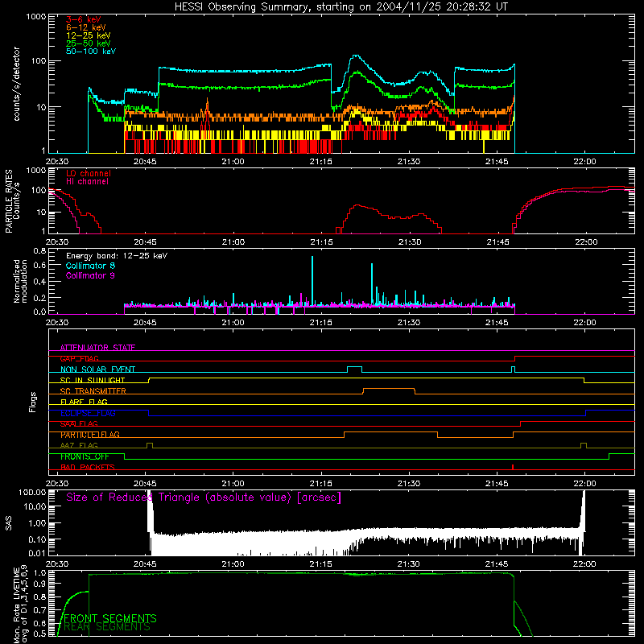Image resolution: width=644 pixels, height=644 pixels.
Task: Click the counts/s/detector axis label
Action: tap(16, 84)
